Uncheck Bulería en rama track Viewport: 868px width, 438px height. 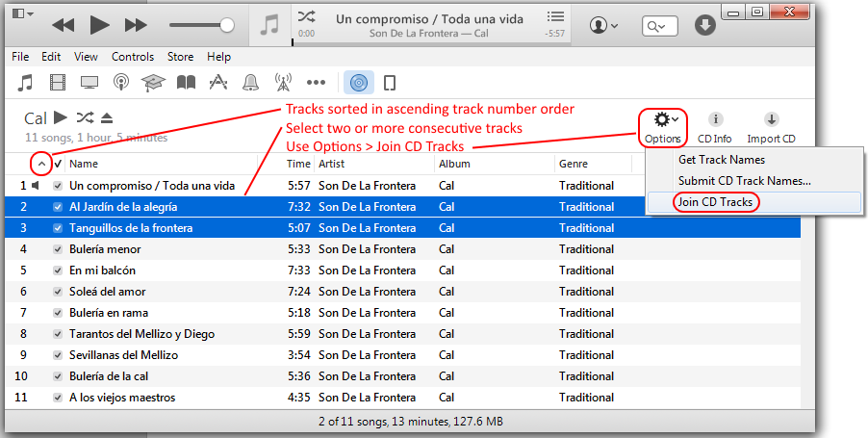click(58, 313)
